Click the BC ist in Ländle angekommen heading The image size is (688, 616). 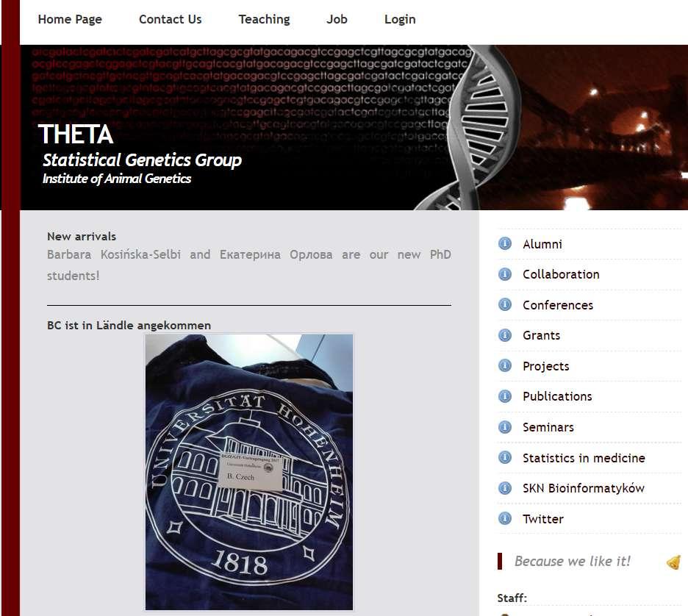[x=129, y=325]
